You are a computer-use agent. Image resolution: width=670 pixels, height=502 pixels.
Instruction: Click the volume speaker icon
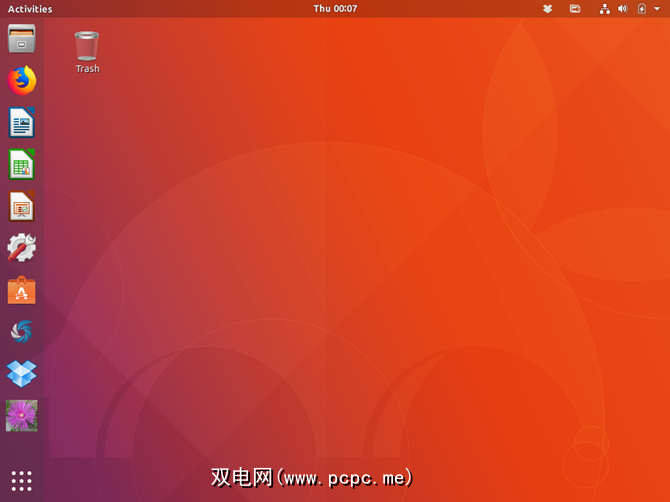(x=623, y=9)
